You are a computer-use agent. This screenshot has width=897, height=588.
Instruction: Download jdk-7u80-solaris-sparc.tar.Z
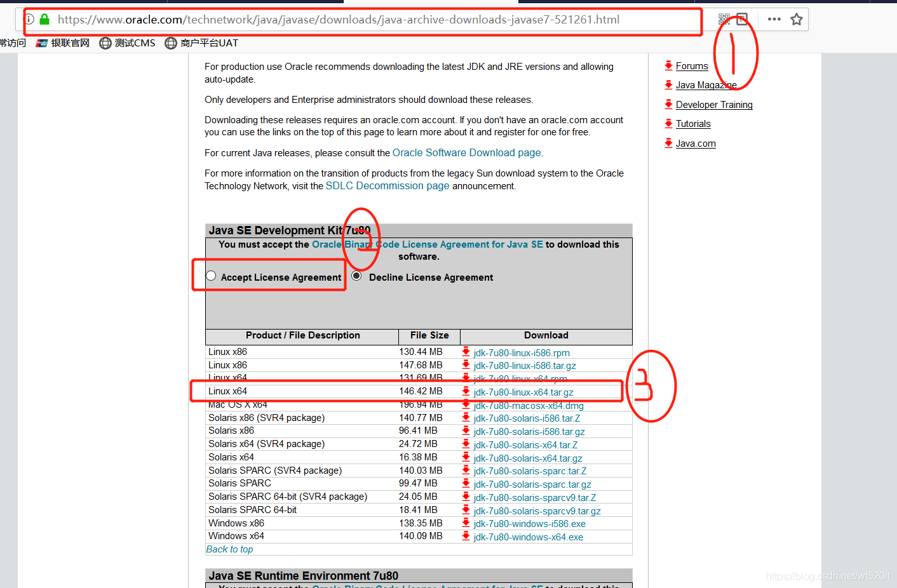530,471
